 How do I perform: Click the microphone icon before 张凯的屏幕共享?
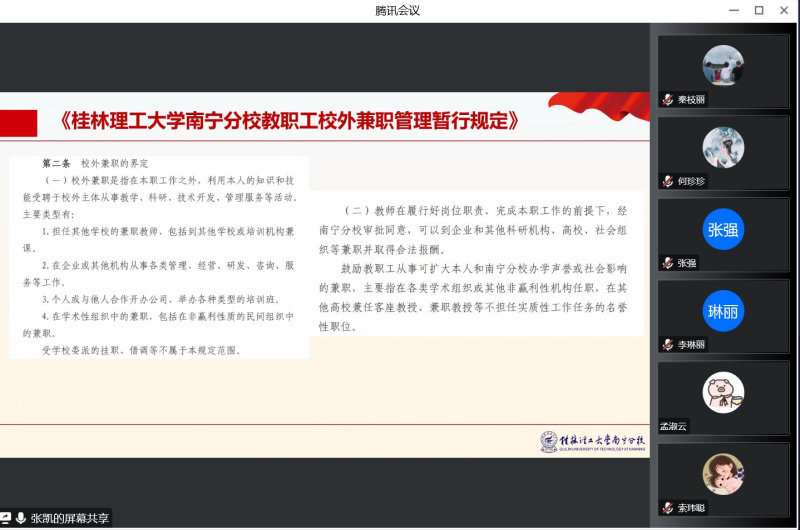tap(21, 518)
